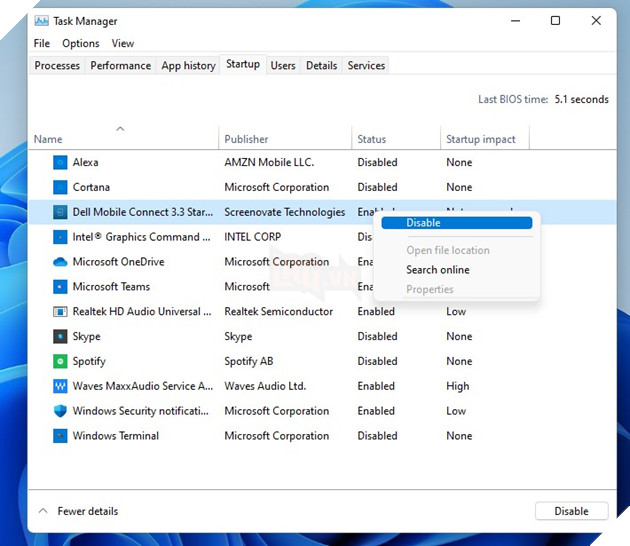
Task: Click the Alexa app icon
Action: [60, 162]
